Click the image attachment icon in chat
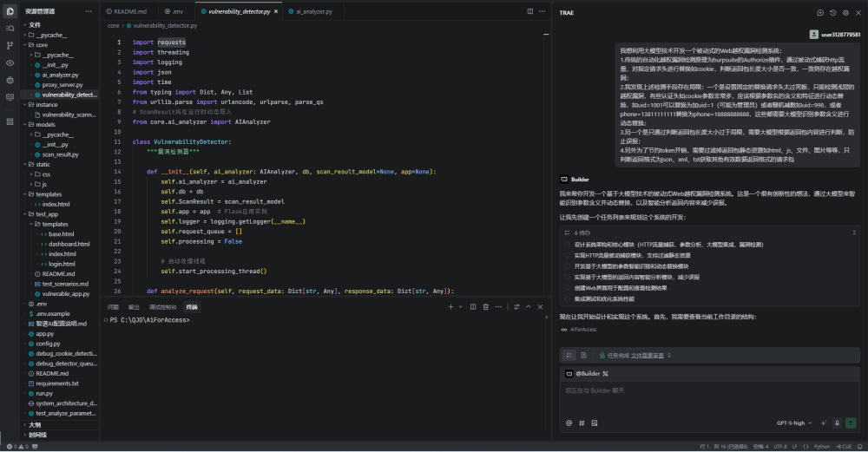The height and width of the screenshot is (452, 868). (595, 423)
